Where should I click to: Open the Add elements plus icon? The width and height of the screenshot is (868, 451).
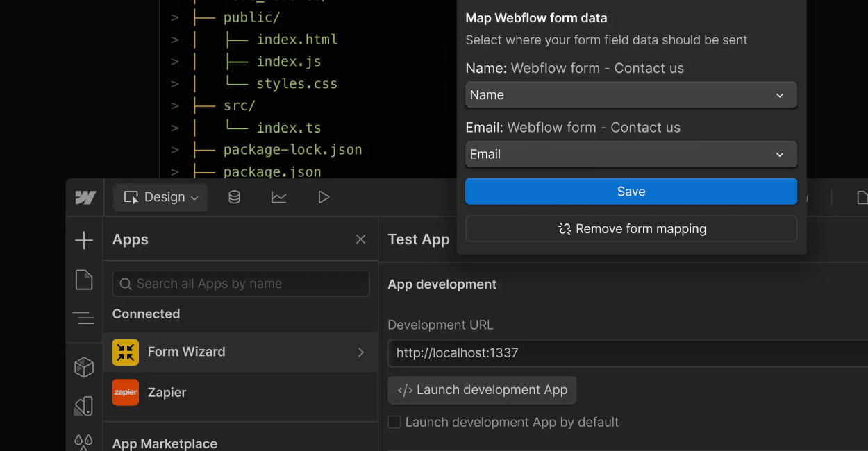coord(84,241)
